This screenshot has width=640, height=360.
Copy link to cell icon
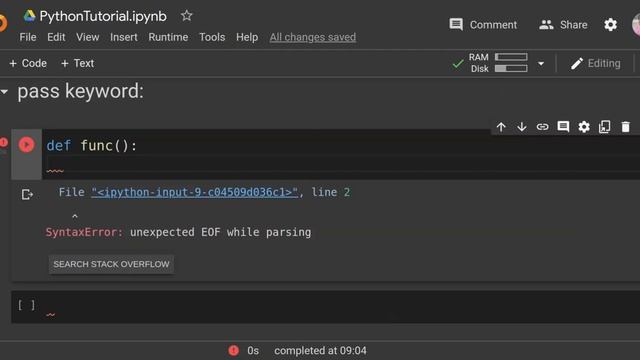tap(542, 127)
